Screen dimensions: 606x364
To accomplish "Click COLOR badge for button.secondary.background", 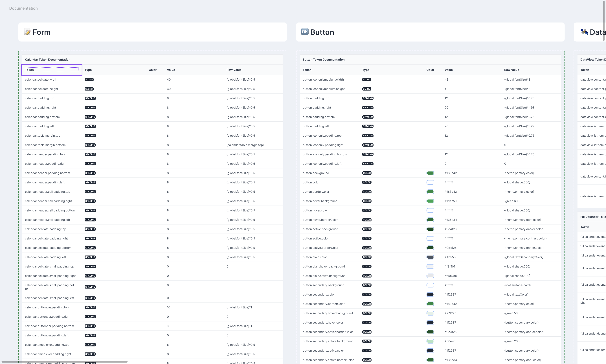I will point(367,285).
